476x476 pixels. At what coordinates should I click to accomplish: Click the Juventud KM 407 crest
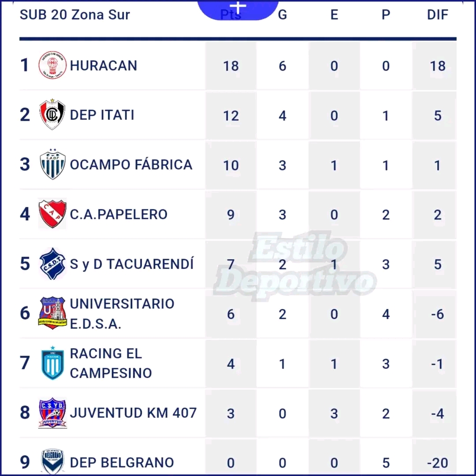(52, 413)
